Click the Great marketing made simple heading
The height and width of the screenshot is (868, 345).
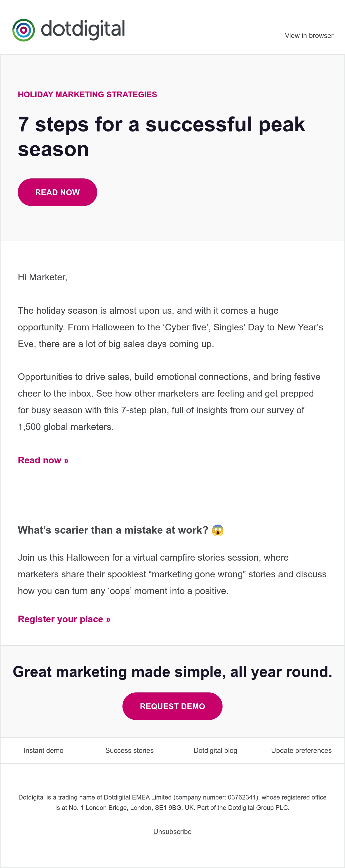[172, 672]
